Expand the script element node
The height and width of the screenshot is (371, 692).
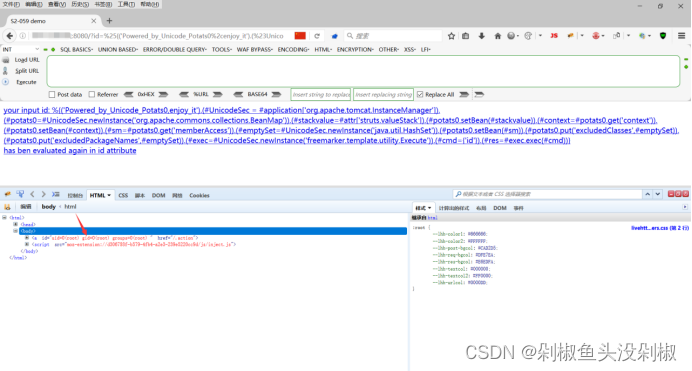(27, 244)
